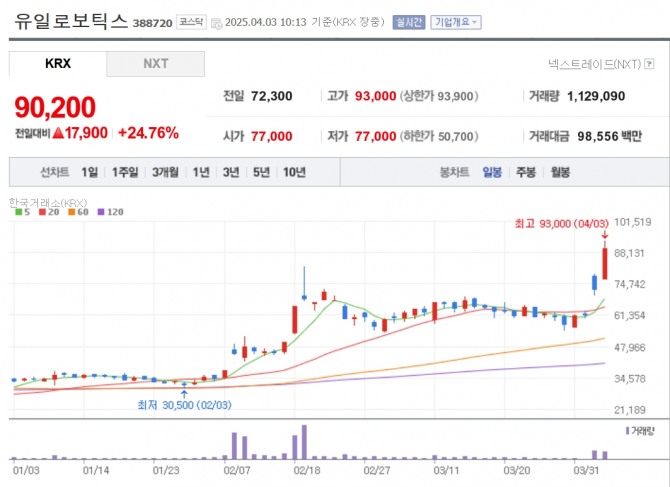Open the 기업개요 dropdown

456,22
